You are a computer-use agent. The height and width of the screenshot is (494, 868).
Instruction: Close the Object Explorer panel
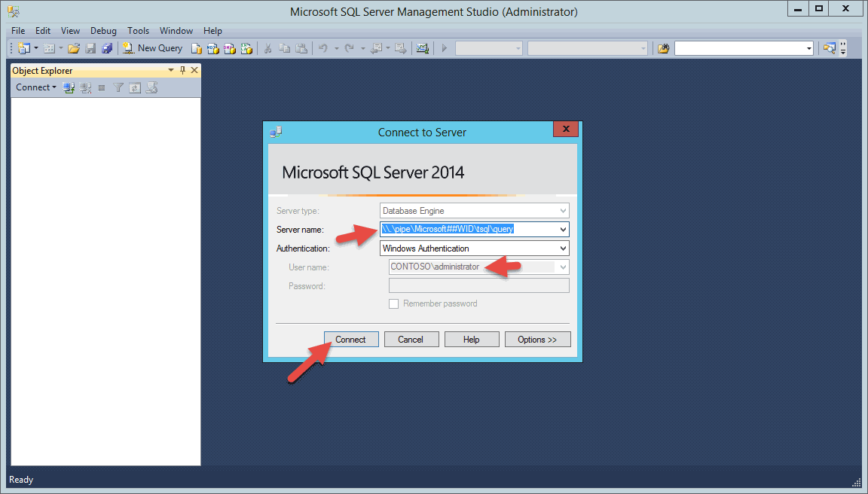(x=194, y=70)
